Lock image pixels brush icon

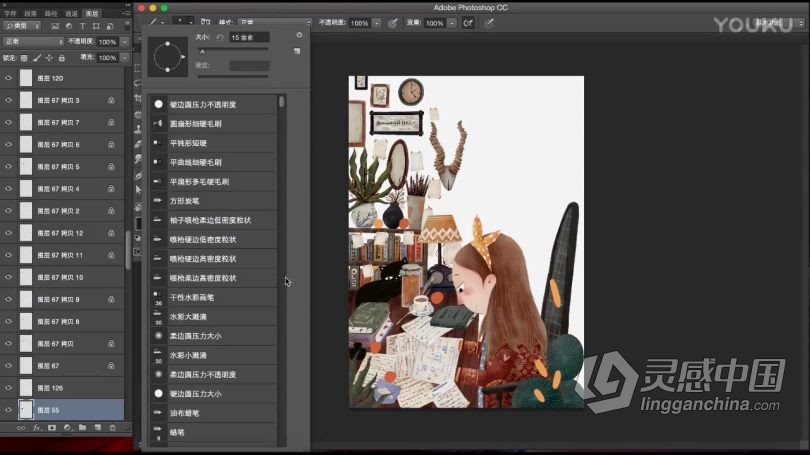[x=37, y=58]
